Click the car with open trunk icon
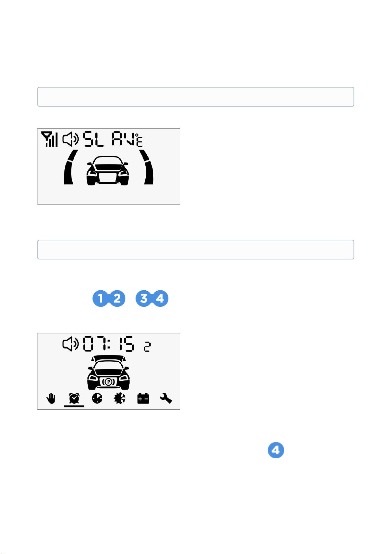The width and height of the screenshot is (392, 554). click(108, 372)
